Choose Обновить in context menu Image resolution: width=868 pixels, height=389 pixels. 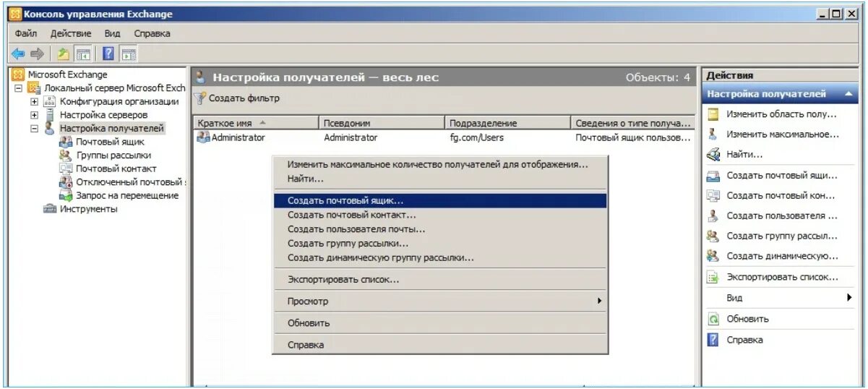tap(439, 322)
